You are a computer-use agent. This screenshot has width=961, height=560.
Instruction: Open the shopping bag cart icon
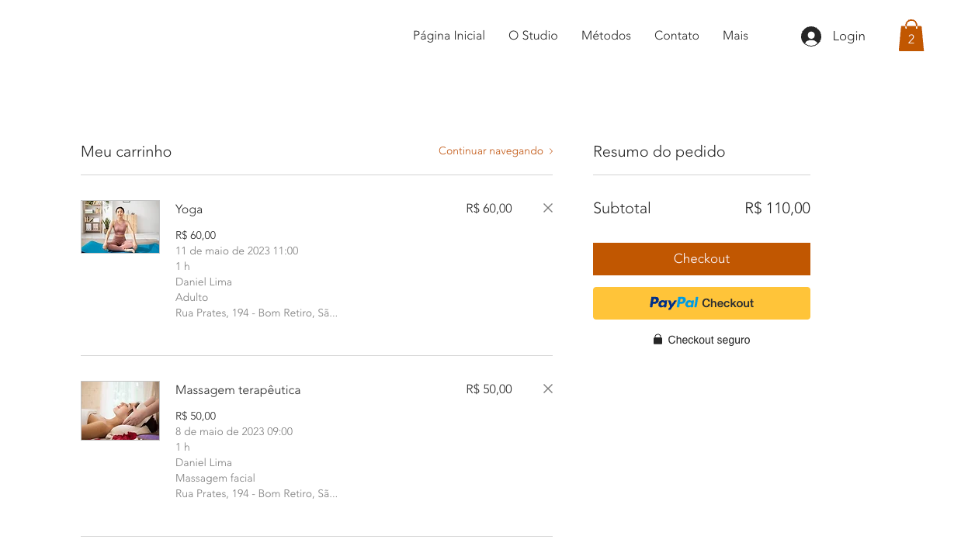[911, 36]
